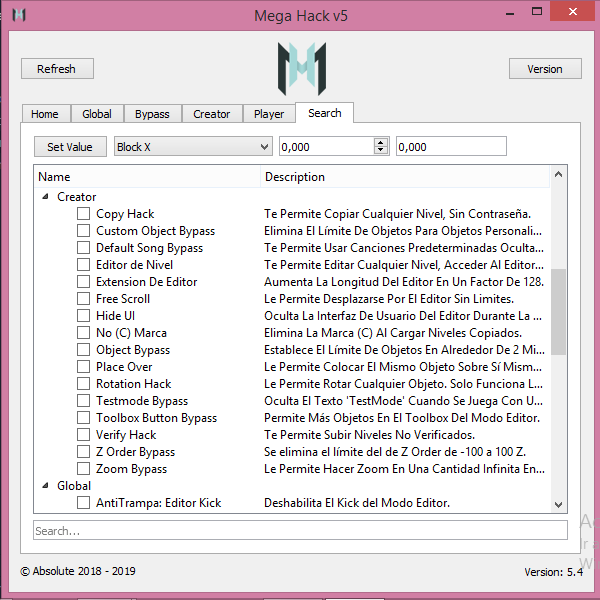Tick the Place Over checkbox
The image size is (600, 600).
point(83,367)
